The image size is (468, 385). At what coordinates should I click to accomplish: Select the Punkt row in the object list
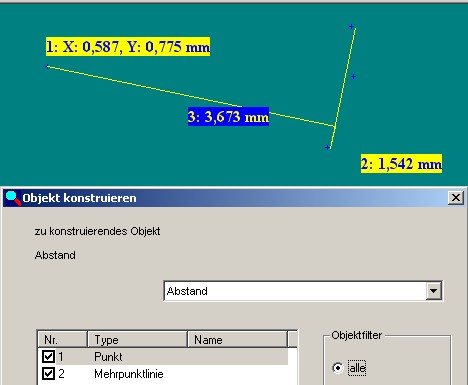coord(163,357)
